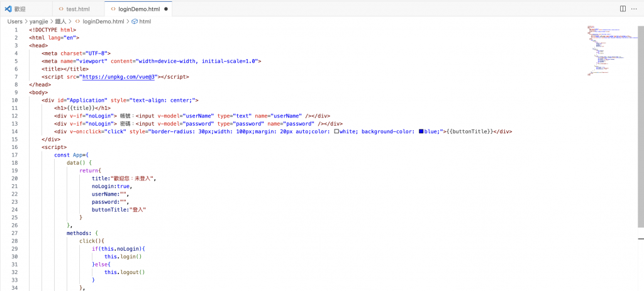
Task: Open the white color swatch picker
Action: pos(337,132)
